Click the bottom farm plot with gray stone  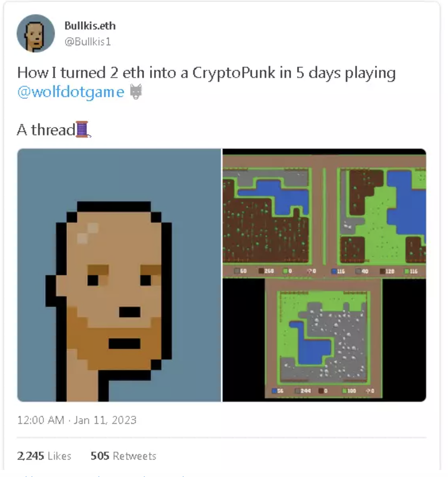coord(324,337)
